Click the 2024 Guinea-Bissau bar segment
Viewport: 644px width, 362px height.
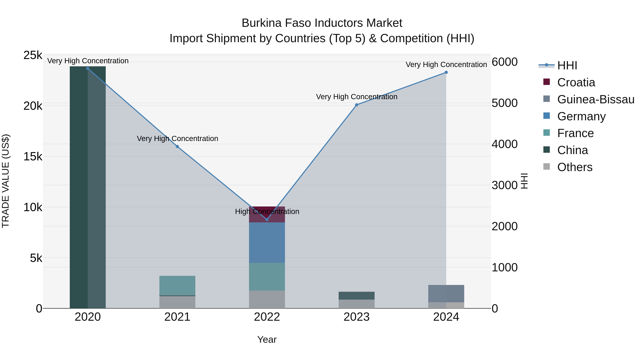coord(446,294)
